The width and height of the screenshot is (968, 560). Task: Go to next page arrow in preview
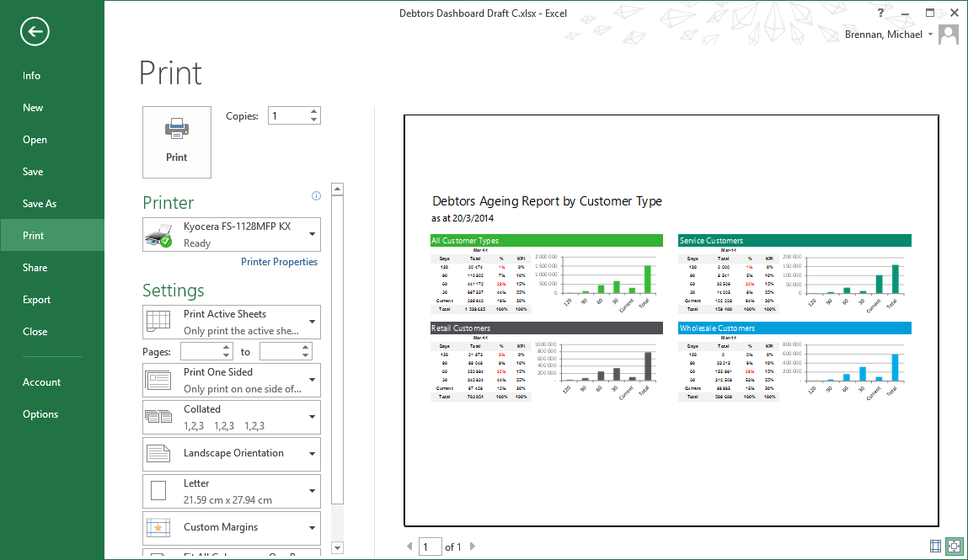click(x=473, y=547)
